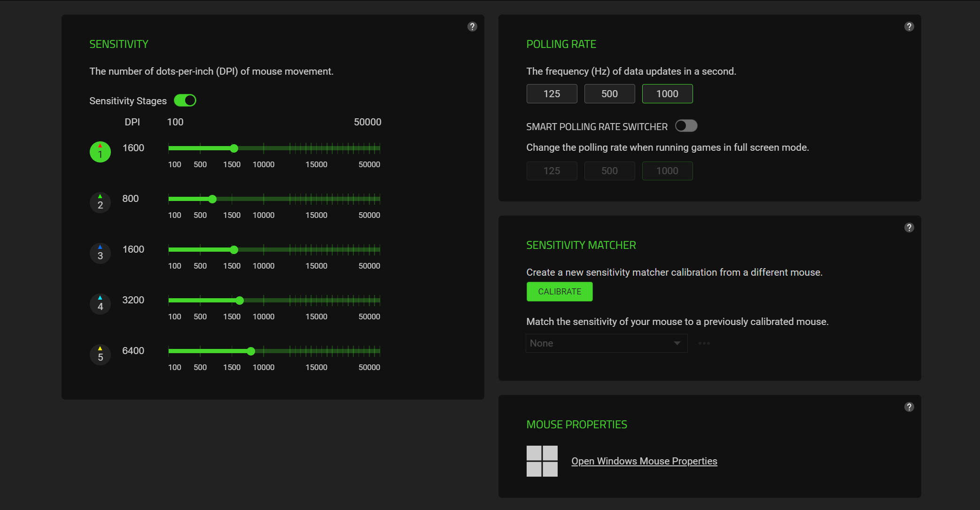Click the 'SMART POLLING RATE SWITCHER' label
980x510 pixels.
point(597,127)
